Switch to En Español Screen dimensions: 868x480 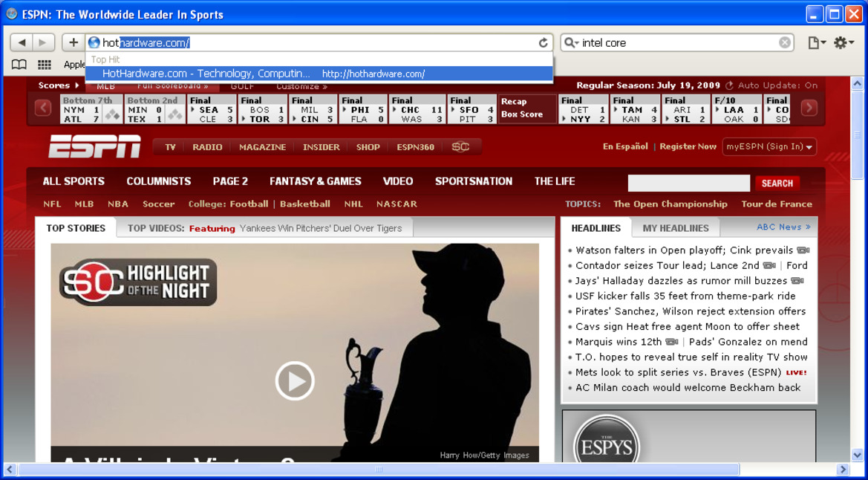coord(625,146)
